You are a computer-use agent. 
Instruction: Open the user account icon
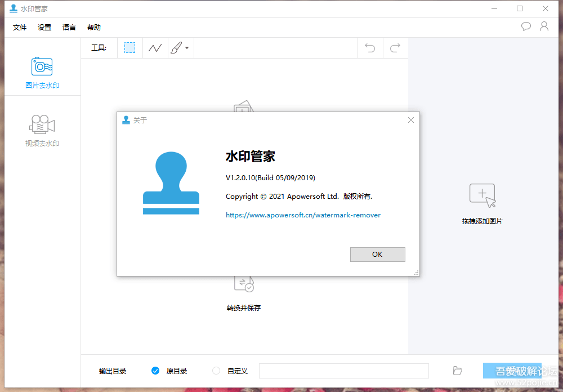pos(544,26)
